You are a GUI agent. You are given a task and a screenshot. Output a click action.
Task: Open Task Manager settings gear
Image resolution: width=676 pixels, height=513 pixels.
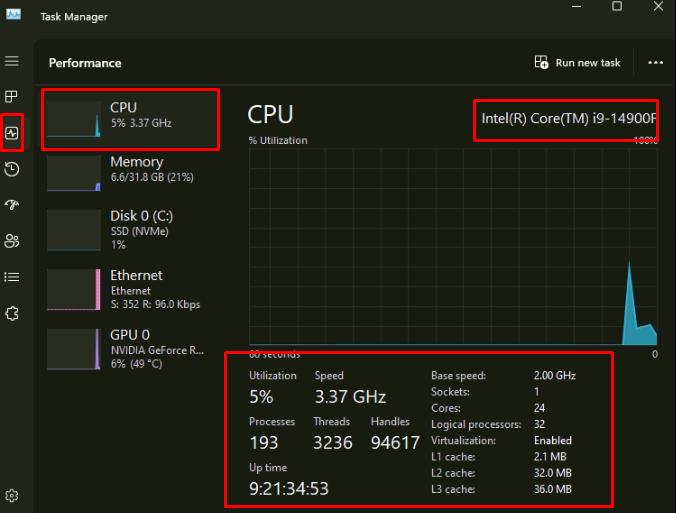coord(12,496)
